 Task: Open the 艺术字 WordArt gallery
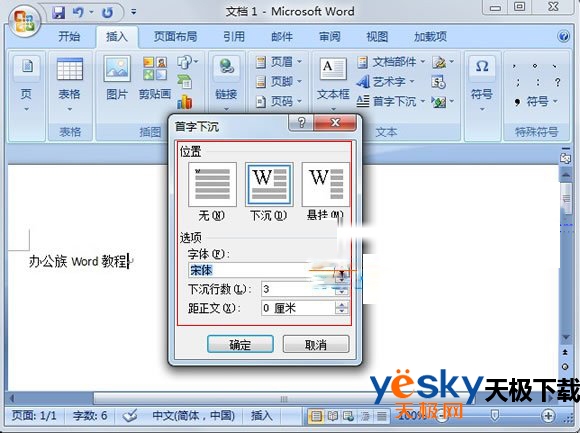(386, 81)
